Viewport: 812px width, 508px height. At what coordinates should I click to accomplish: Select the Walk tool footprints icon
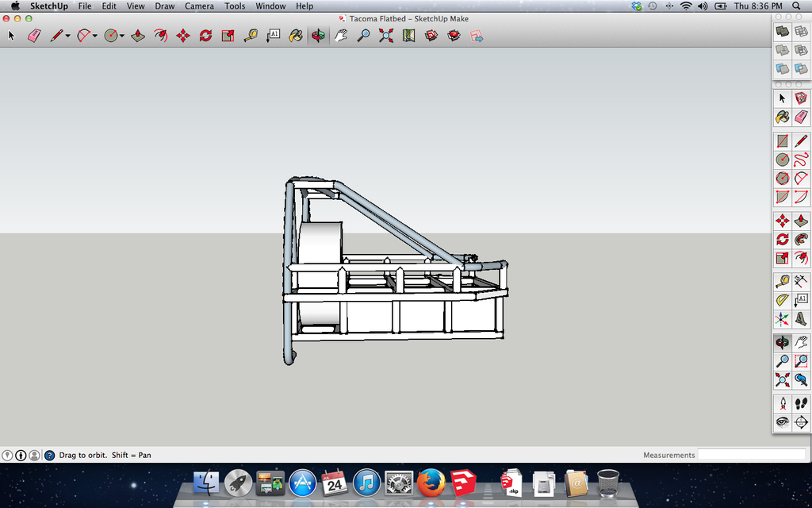pyautogui.click(x=801, y=404)
